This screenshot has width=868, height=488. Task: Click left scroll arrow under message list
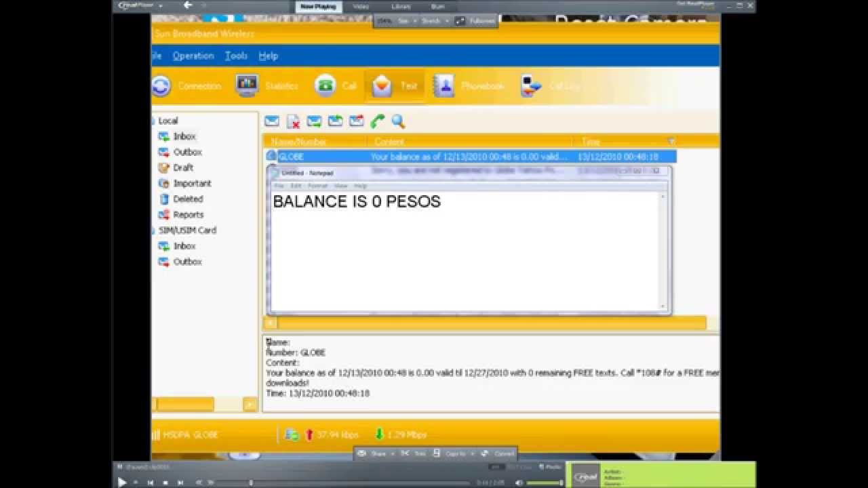click(270, 323)
